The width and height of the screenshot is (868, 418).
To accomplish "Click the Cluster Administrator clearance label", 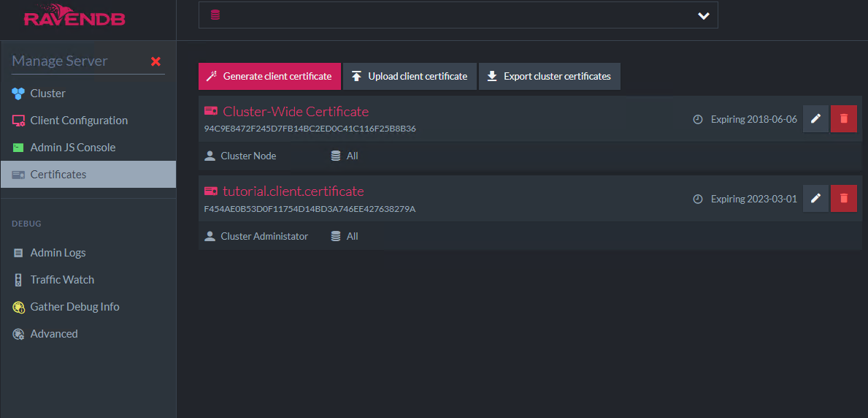I will tap(264, 236).
